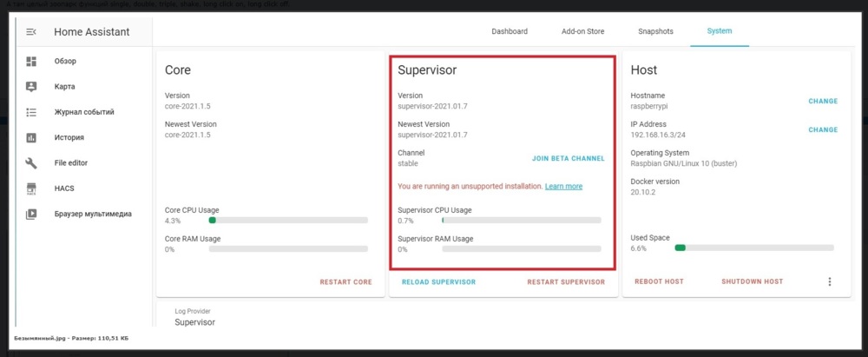Image resolution: width=868 pixels, height=357 pixels.
Task: Click the unsupported installation warning text
Action: [470, 187]
